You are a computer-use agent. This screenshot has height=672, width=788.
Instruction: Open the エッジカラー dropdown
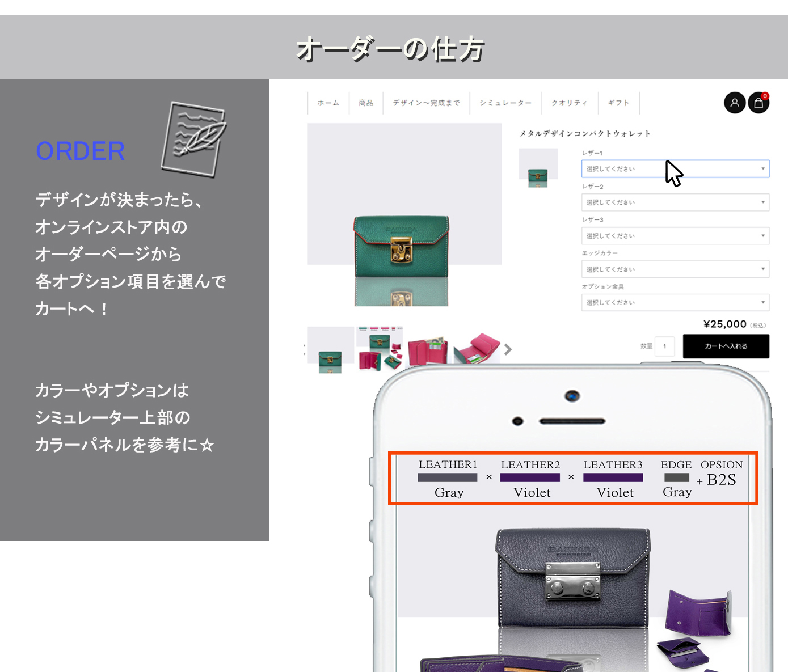point(675,269)
